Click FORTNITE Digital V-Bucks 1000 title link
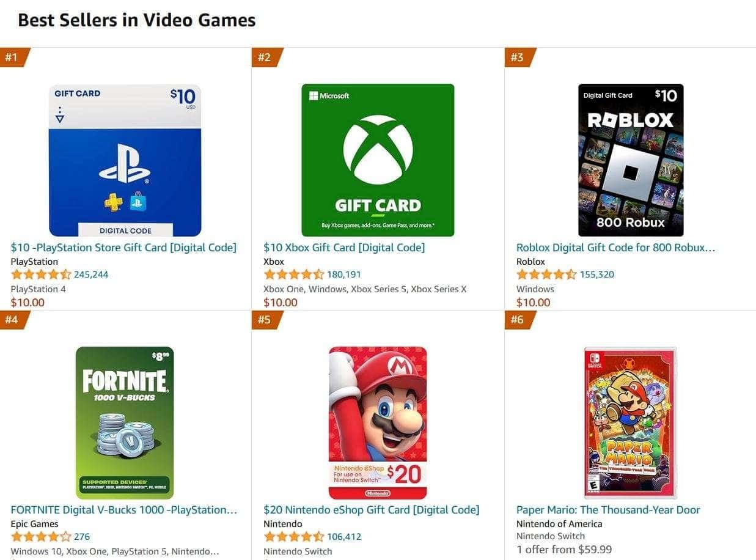756x560 pixels. 124,510
